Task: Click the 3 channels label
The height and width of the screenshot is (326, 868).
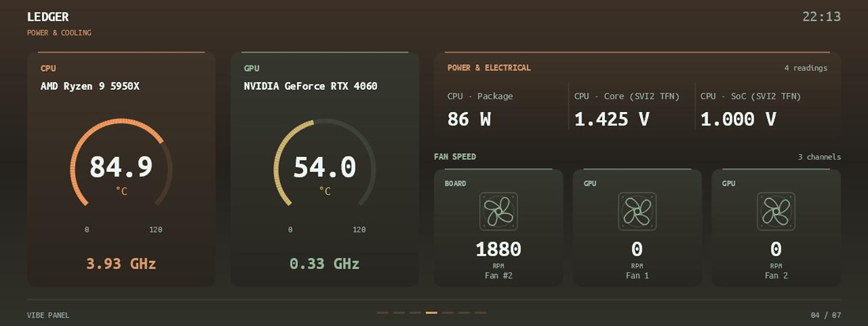Action: tap(819, 157)
